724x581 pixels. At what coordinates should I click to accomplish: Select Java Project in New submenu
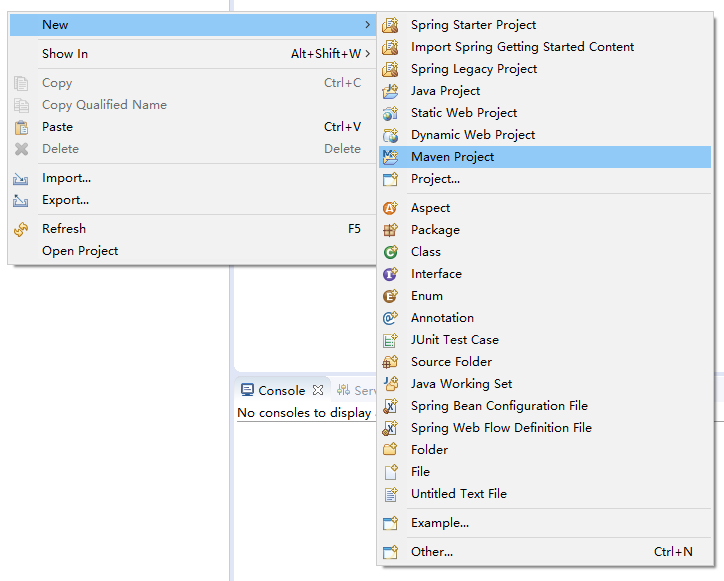545,91
